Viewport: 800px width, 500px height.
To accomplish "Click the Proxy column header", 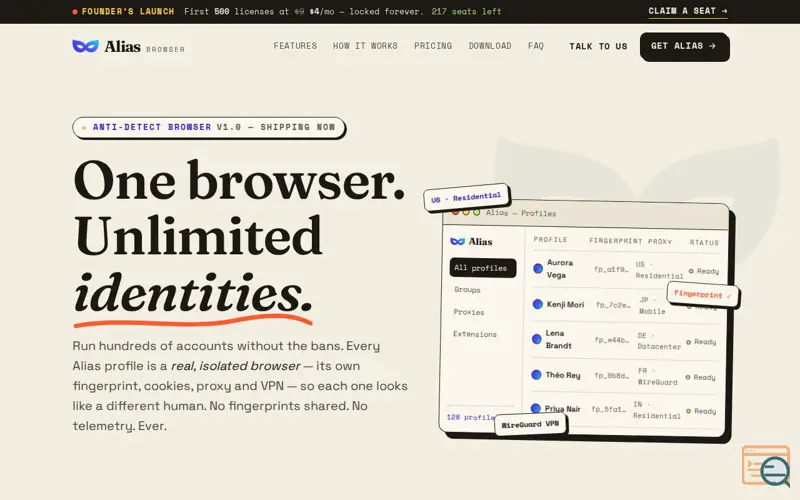I will coord(660,241).
